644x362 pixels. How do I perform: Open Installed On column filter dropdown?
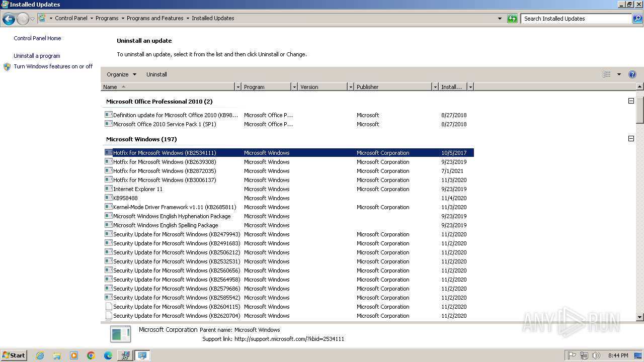470,87
